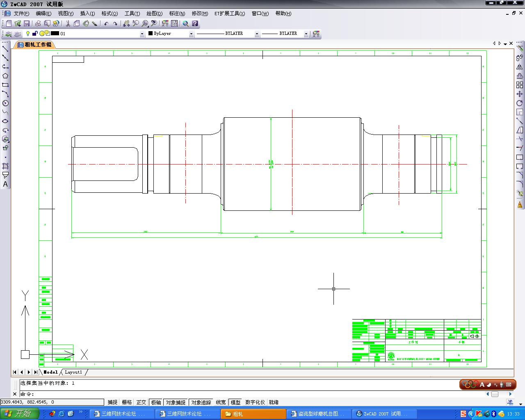Expand the BYLAYER linetype dropdown
The height and width of the screenshot is (420, 525).
click(x=257, y=34)
